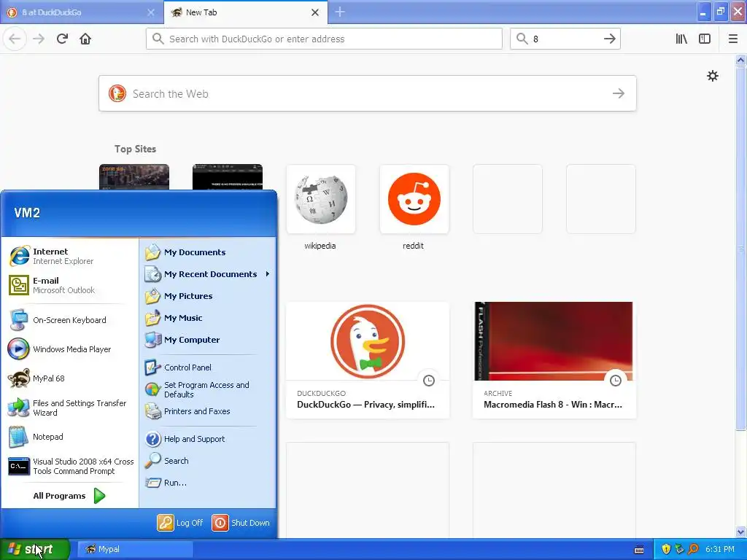Launch Windows Media Player
Viewport: 747px width, 560px height.
coord(69,349)
